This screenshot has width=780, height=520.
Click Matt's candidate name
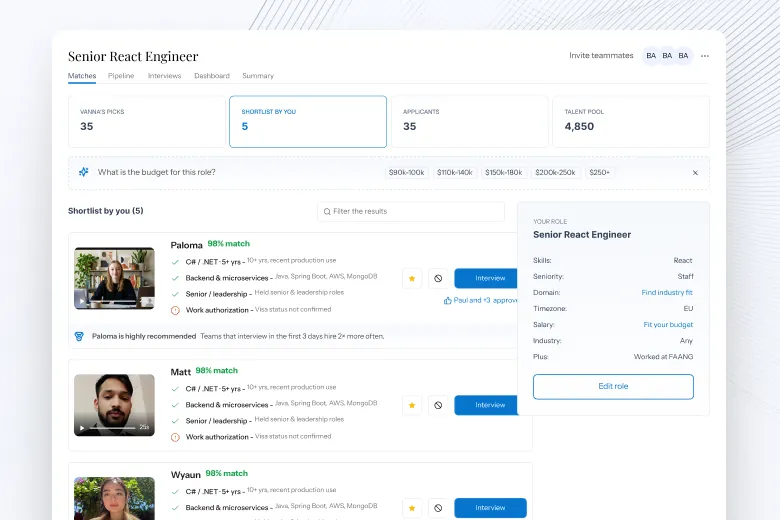[181, 372]
